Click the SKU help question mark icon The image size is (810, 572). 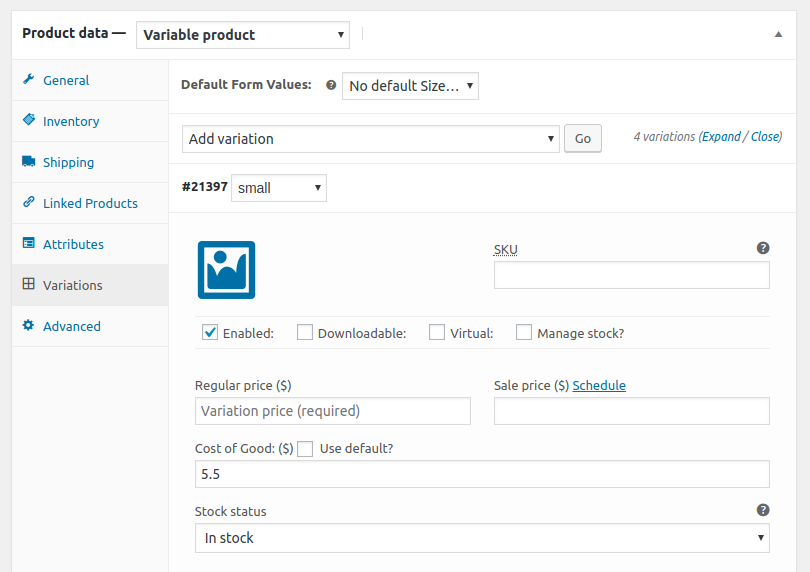coord(763,248)
